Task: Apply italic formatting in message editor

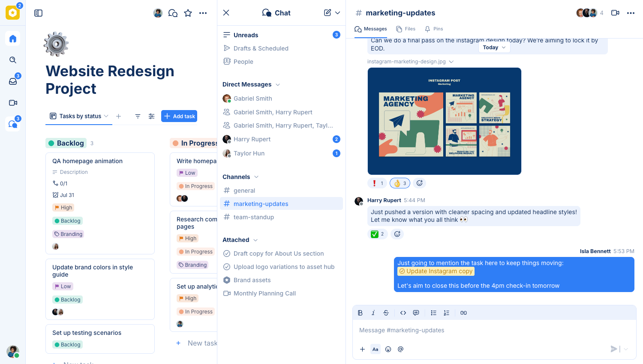Action: [x=373, y=313]
